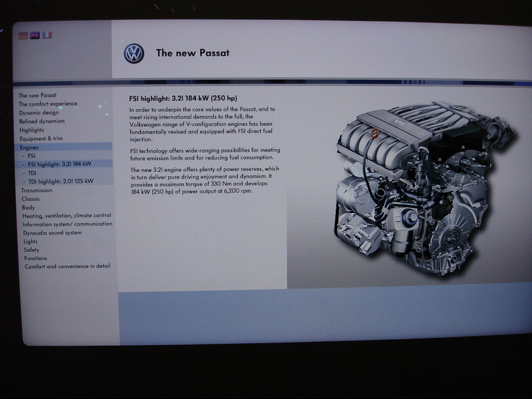Select the British flag language icon
The image size is (532, 399).
pyautogui.click(x=35, y=35)
